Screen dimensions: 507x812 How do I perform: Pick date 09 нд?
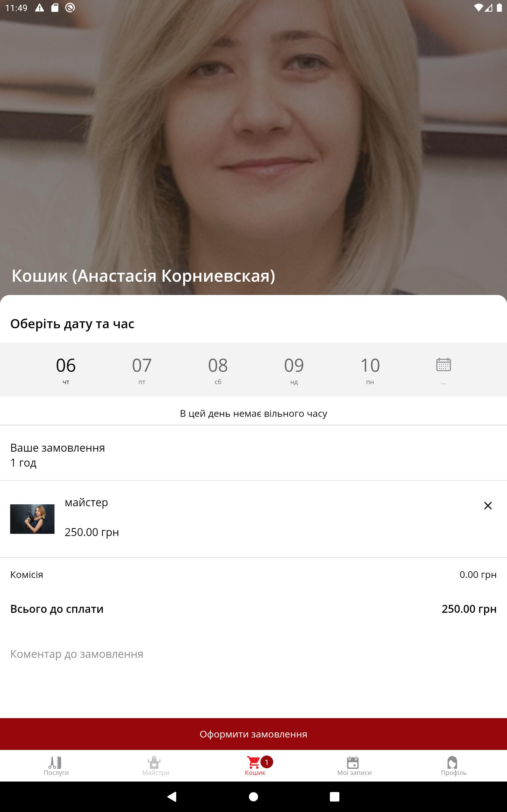[x=294, y=370]
